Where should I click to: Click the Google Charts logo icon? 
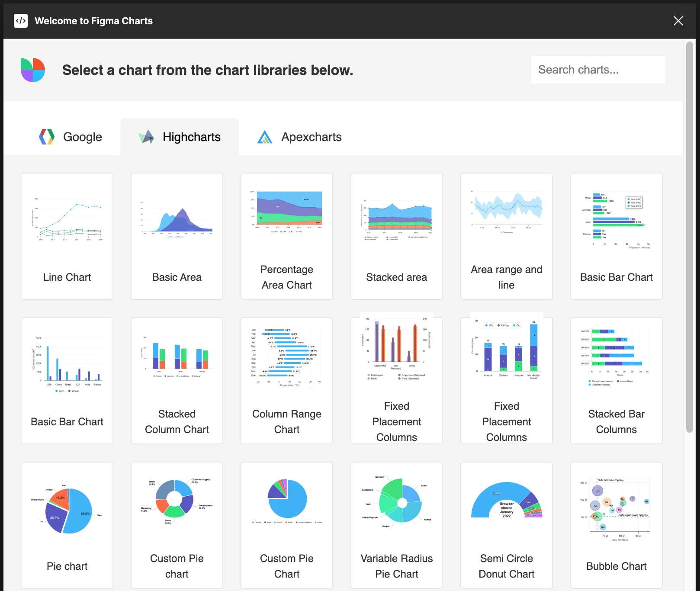pyautogui.click(x=47, y=137)
